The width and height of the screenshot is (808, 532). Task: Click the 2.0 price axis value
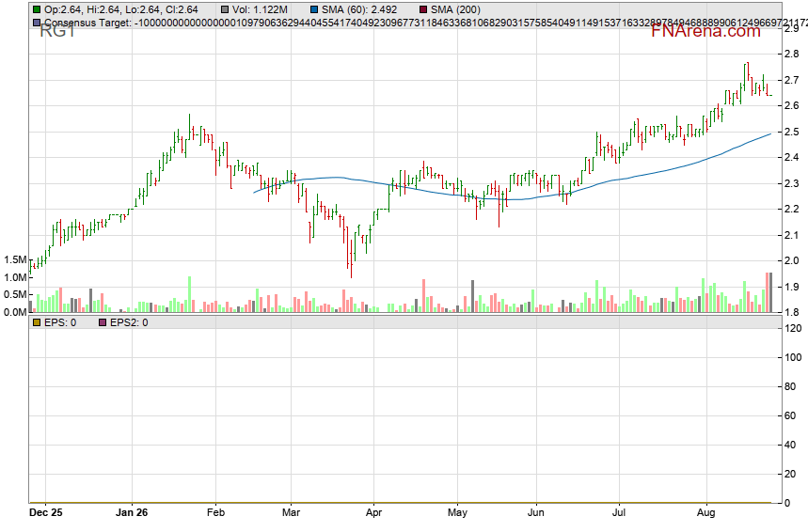coord(791,260)
